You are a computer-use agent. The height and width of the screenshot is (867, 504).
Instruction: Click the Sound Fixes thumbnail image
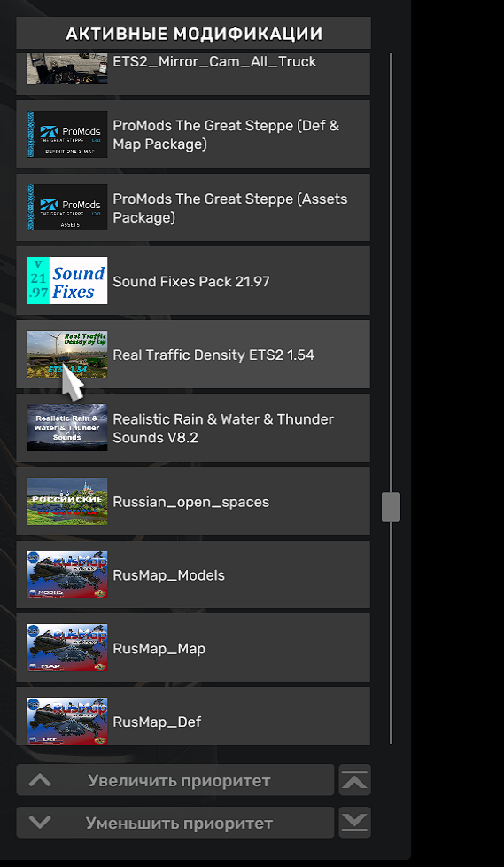(66, 281)
